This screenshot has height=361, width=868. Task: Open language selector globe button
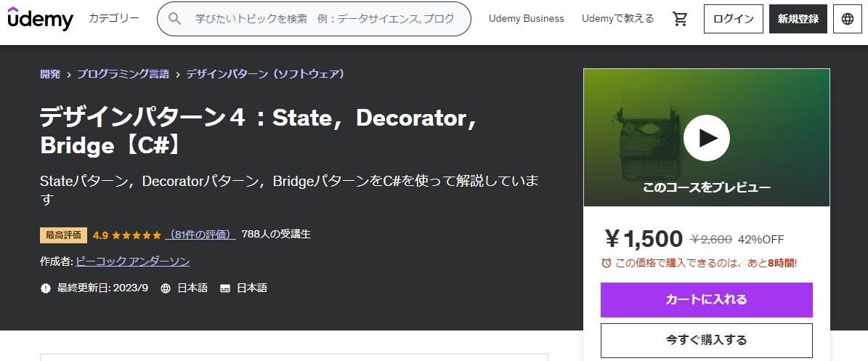pyautogui.click(x=848, y=19)
